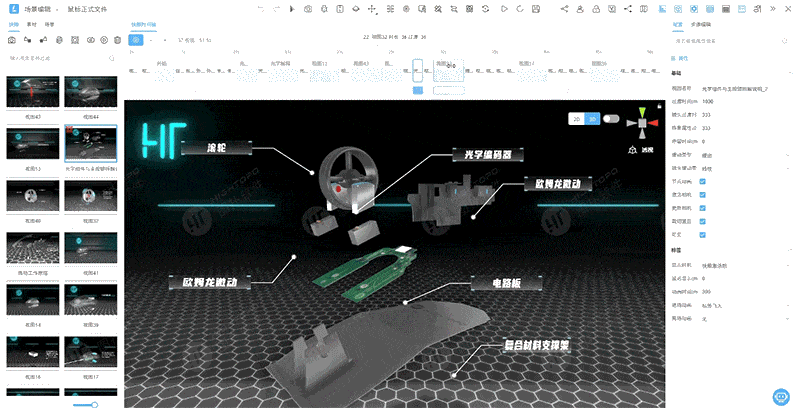Open the 无 dropdown at panel bottom
Screen dimensions: 800x408
(745, 319)
